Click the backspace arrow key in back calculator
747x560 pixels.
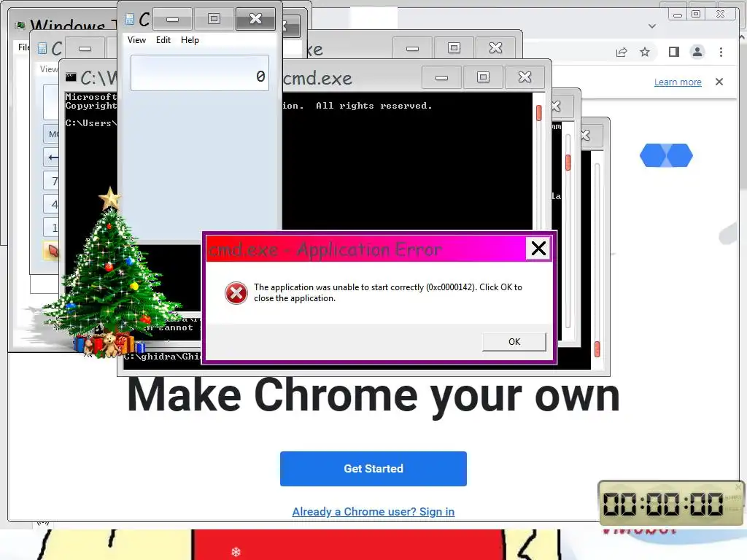pos(53,157)
